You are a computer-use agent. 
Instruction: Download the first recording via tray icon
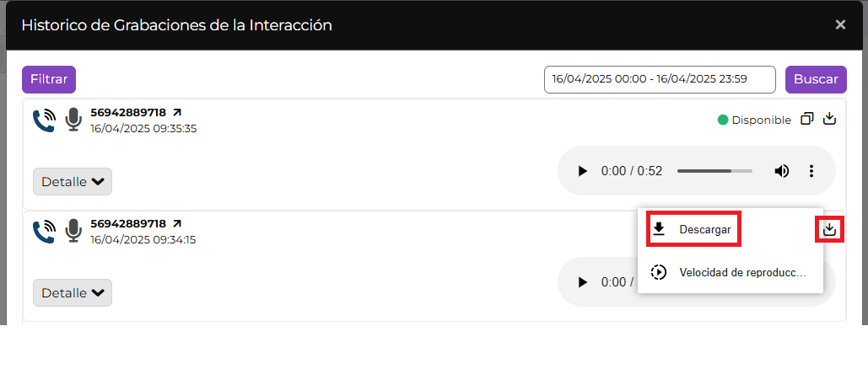(x=829, y=120)
